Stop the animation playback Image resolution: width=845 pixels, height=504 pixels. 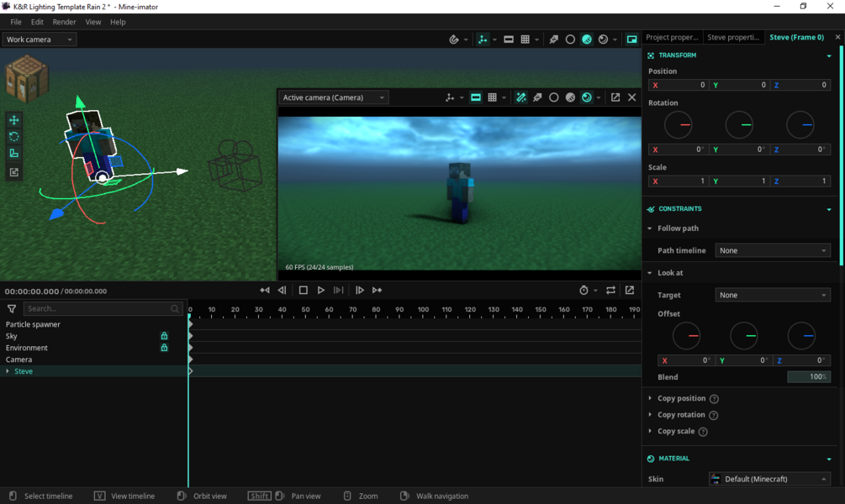click(x=304, y=291)
